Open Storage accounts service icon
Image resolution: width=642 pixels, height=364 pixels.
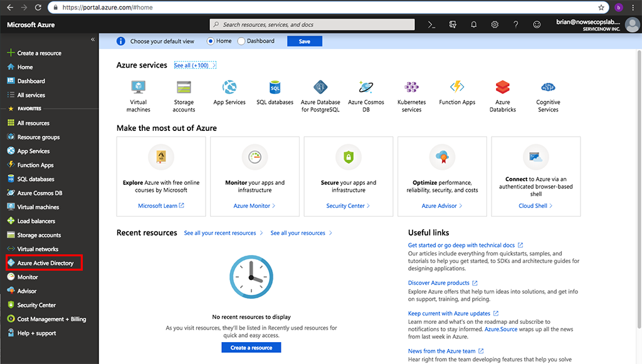[x=184, y=87]
